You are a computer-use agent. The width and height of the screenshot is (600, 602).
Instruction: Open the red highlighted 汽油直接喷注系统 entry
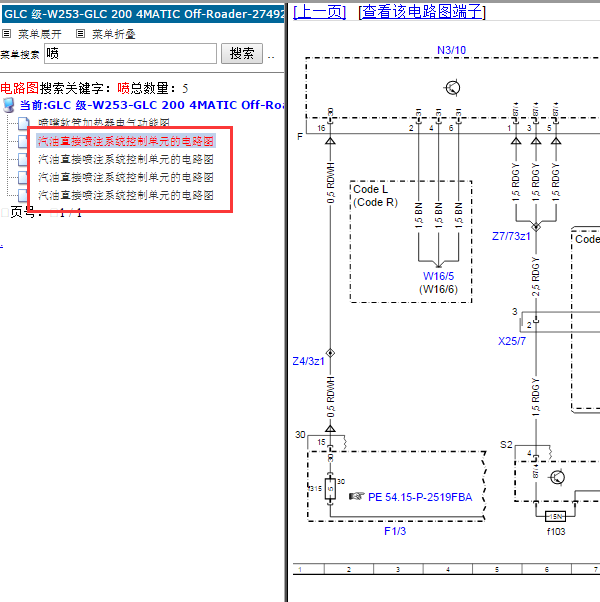126,141
